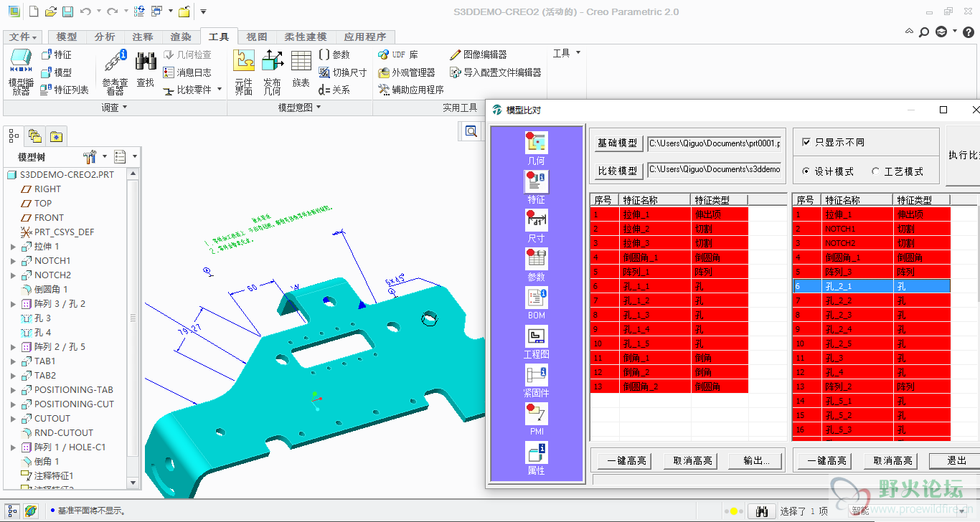Viewport: 980px width, 522px height.
Task: Click the 比较模型 compare model button
Action: pyautogui.click(x=617, y=171)
